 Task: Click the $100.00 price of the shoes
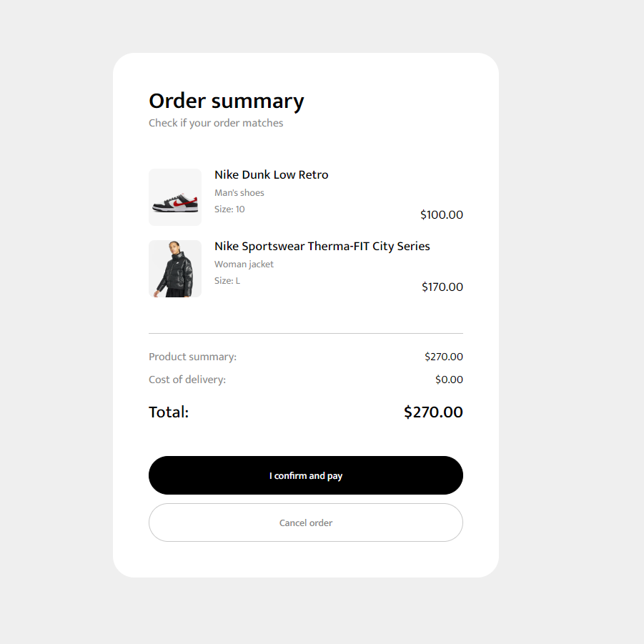(441, 214)
